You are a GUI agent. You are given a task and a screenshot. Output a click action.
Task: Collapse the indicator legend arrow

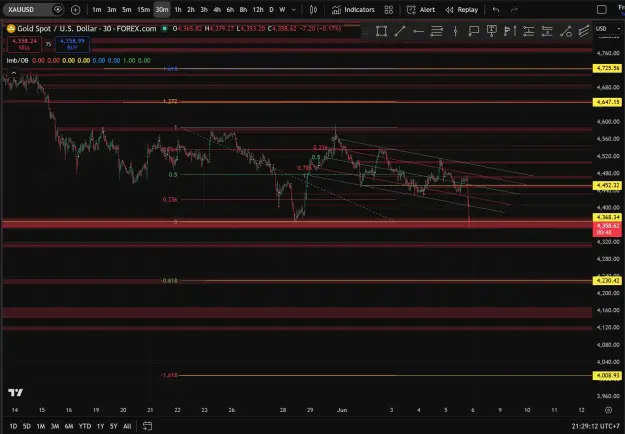(14, 73)
